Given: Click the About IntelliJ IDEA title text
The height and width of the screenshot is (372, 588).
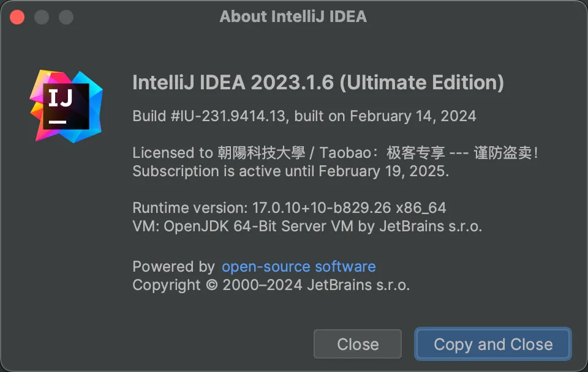Looking at the screenshot, I should (x=293, y=17).
